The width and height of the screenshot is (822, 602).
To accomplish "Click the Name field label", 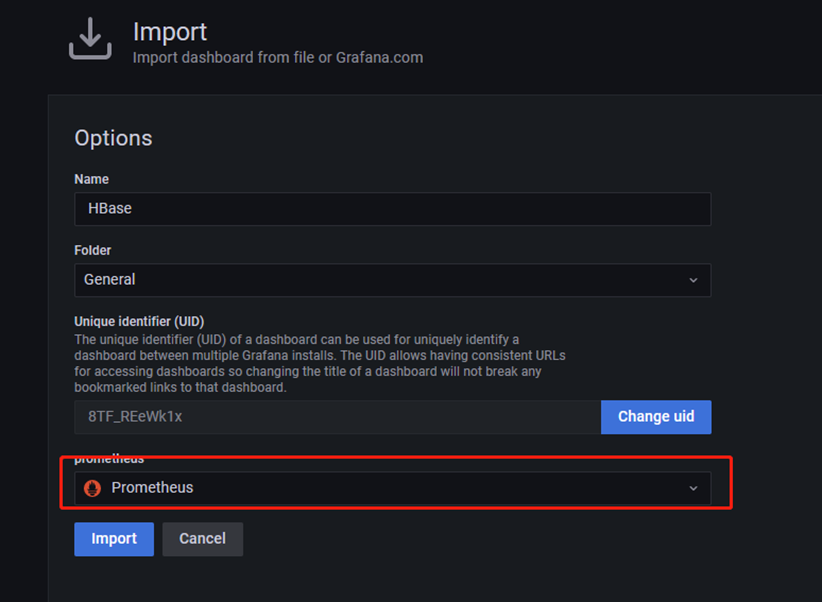I will coord(92,179).
